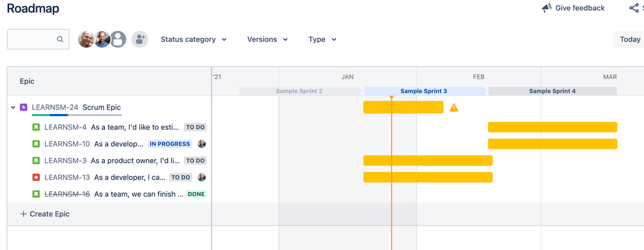Click the warning triangle beside Scrum Epic bar

click(454, 108)
